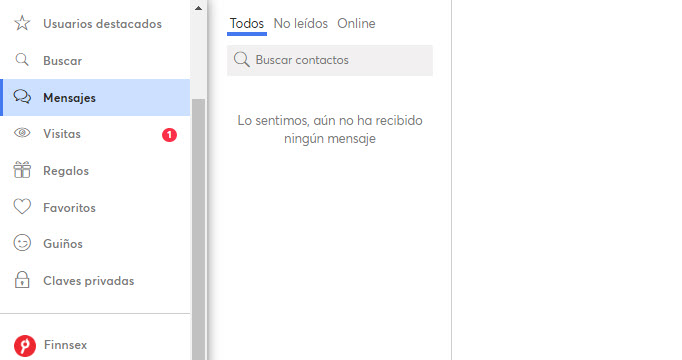Viewport: 682px width, 360px height.
Task: Click the star icon for Usuarios destacados
Action: (22, 23)
